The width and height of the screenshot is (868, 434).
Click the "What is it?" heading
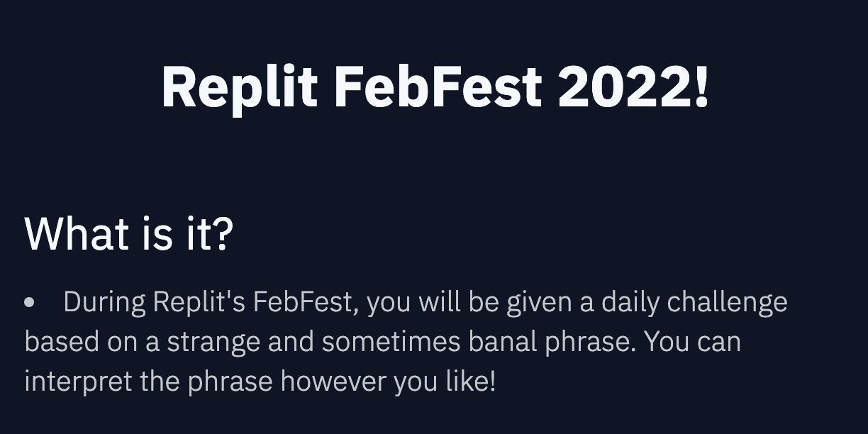tap(128, 233)
